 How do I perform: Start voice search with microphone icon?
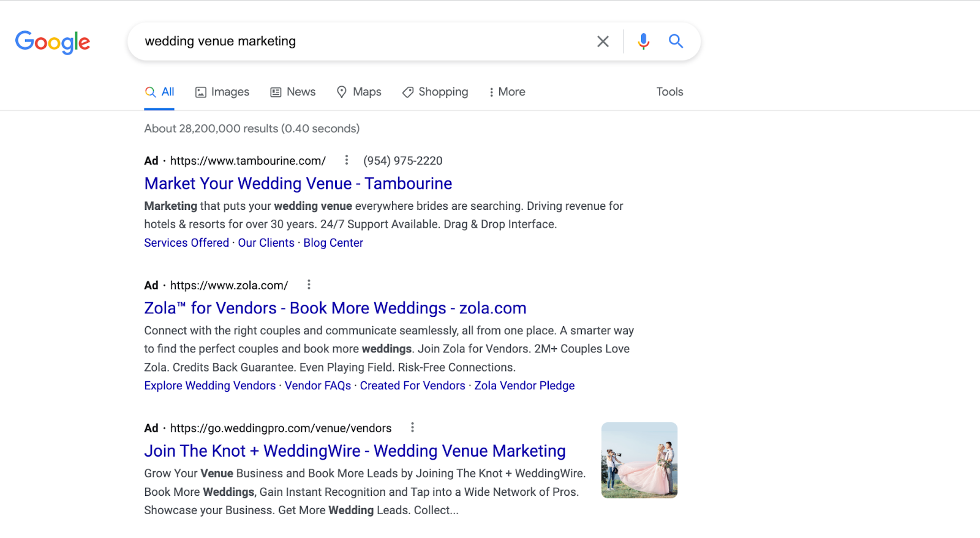[643, 41]
